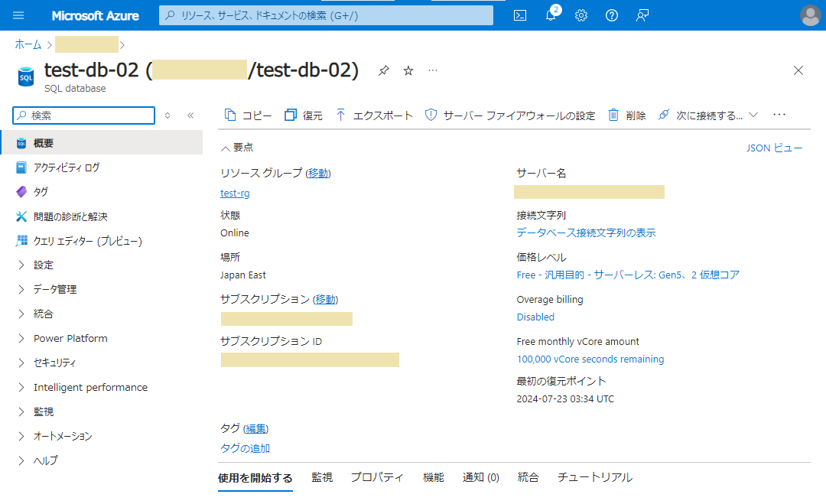Pin test-db-02 to dashboard
The height and width of the screenshot is (504, 826).
(383, 70)
